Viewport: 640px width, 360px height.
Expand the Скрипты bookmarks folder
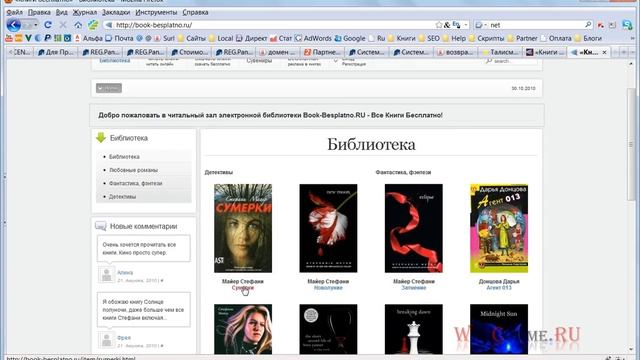point(487,38)
